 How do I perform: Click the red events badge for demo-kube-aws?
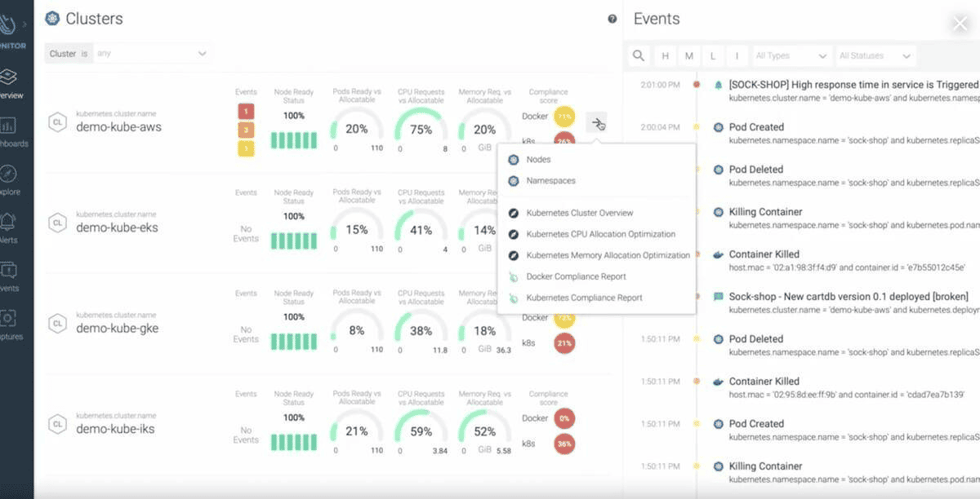tap(246, 112)
